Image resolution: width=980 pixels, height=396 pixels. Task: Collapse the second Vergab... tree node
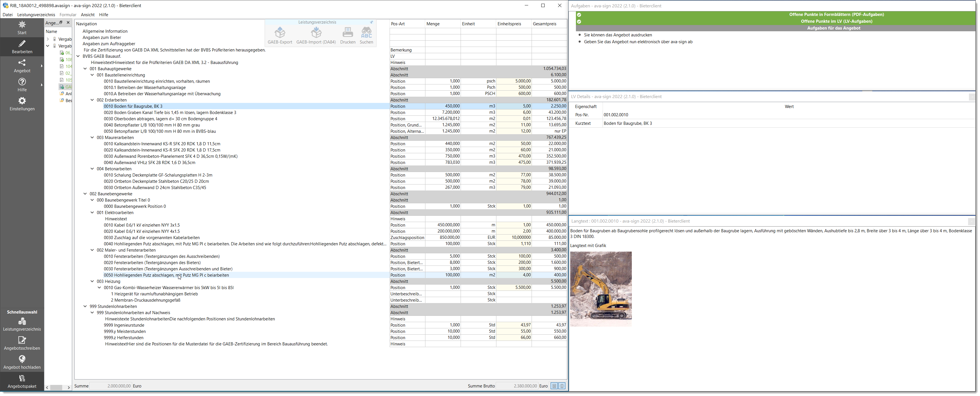point(47,46)
